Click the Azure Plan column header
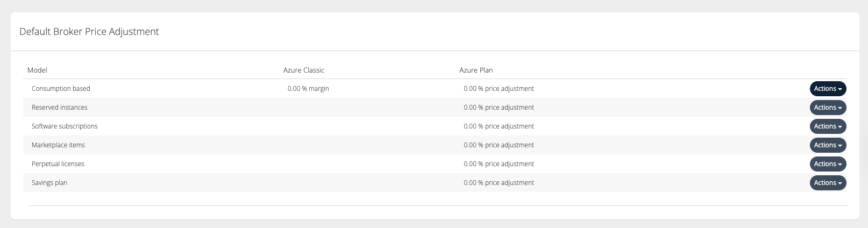The image size is (868, 228). tap(476, 70)
